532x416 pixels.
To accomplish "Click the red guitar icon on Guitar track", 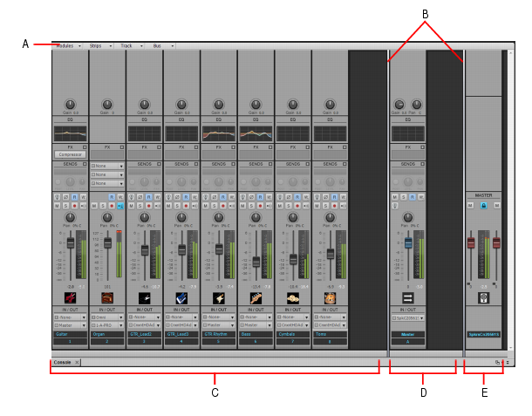I will [x=70, y=298].
